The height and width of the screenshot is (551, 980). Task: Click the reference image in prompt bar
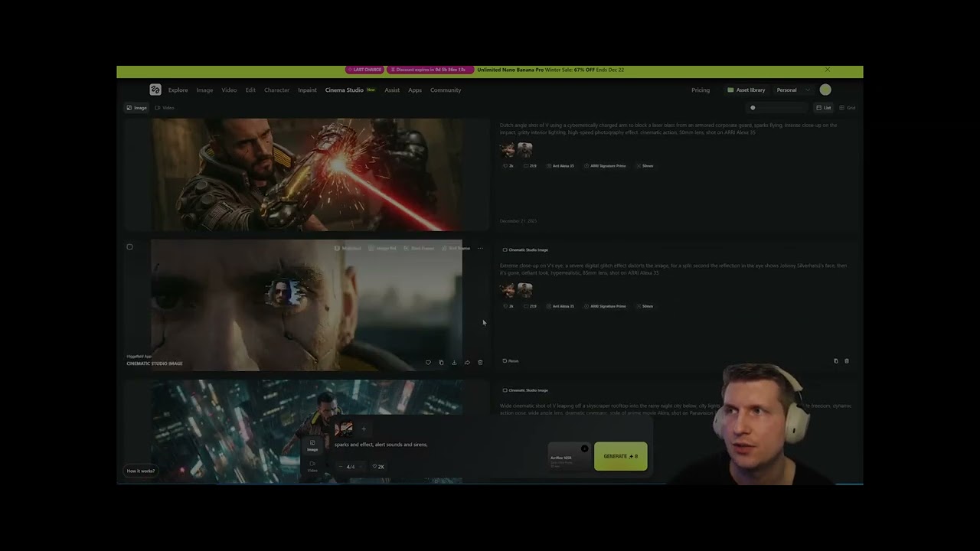(344, 429)
